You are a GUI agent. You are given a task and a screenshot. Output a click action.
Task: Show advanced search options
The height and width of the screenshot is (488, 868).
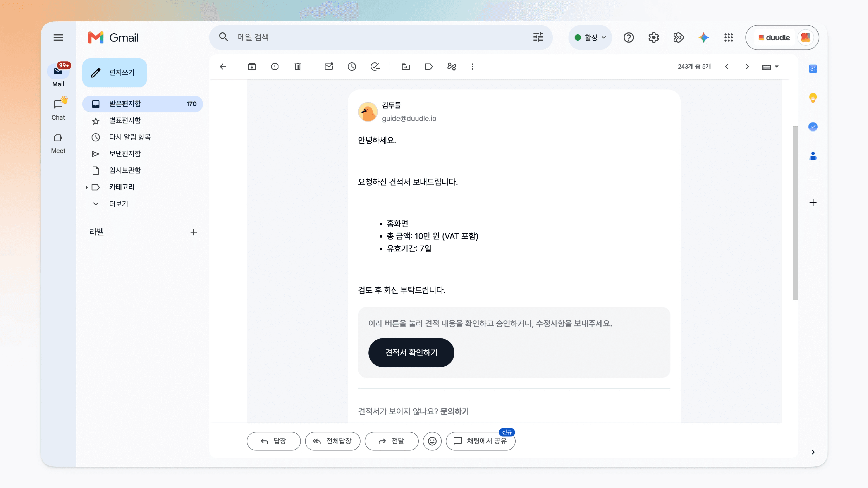point(538,37)
